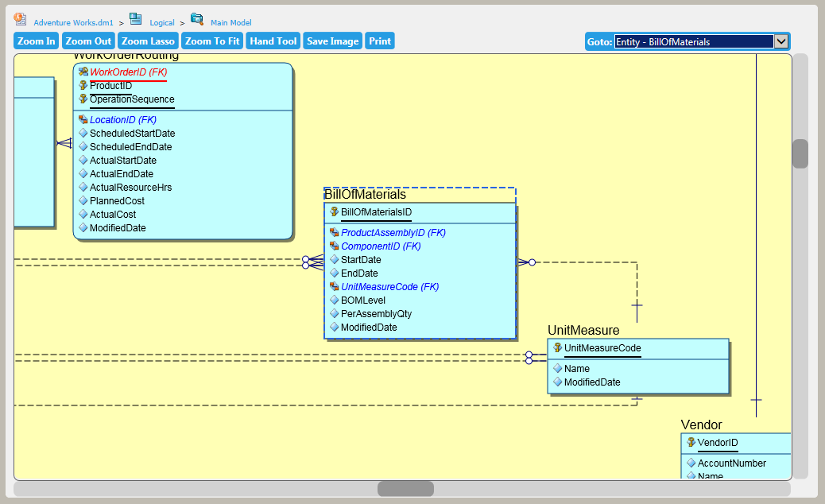This screenshot has height=504, width=825.
Task: Click the VendorID primary key icon
Action: [691, 442]
